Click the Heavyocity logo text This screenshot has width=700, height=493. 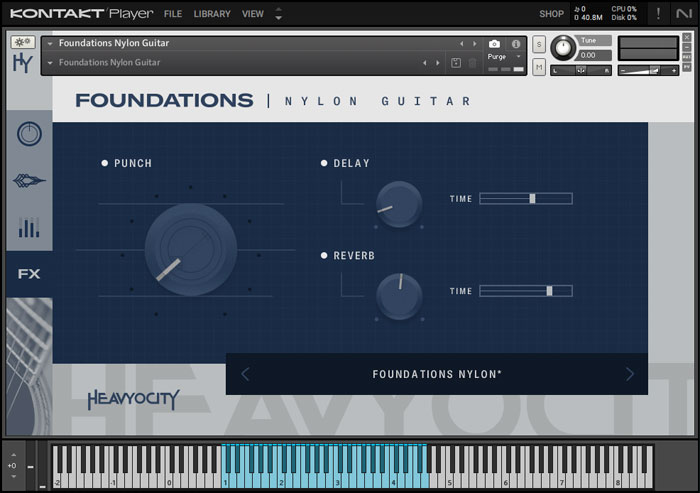(x=133, y=399)
